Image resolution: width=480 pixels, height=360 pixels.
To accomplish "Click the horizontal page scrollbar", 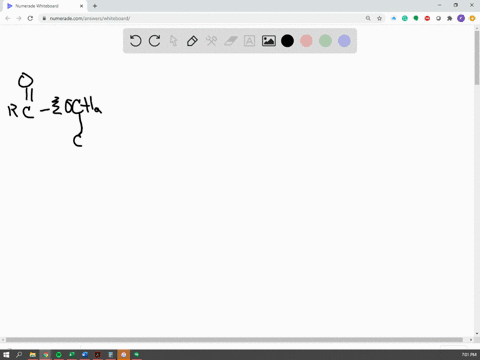I will click(x=234, y=340).
